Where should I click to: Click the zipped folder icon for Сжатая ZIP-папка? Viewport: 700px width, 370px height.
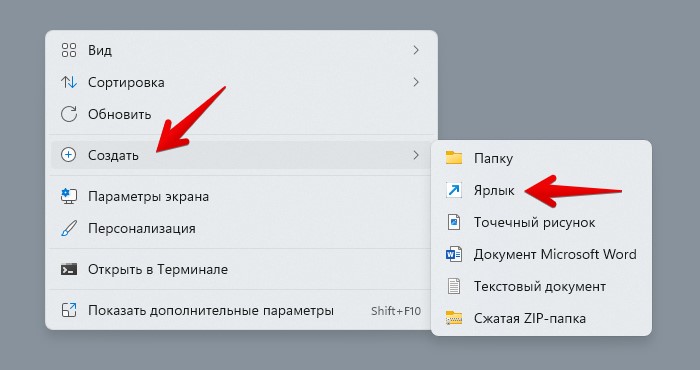454,318
